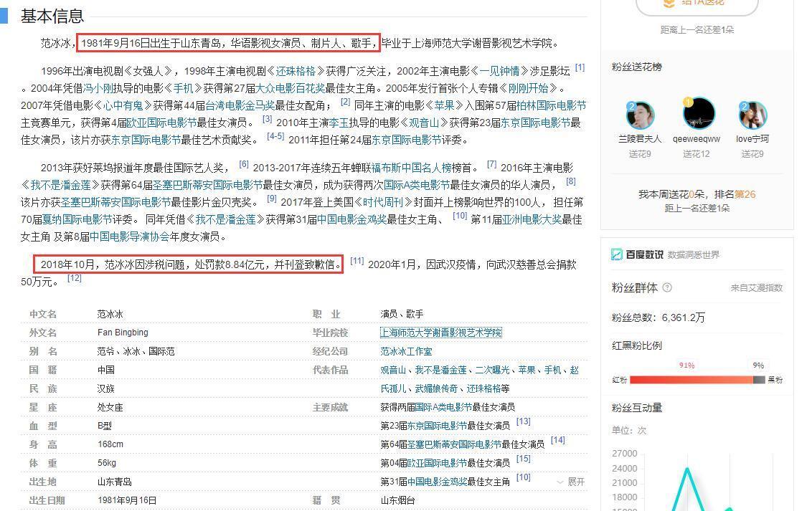Open the 时代周刊 link
The image size is (812, 511).
383,202
